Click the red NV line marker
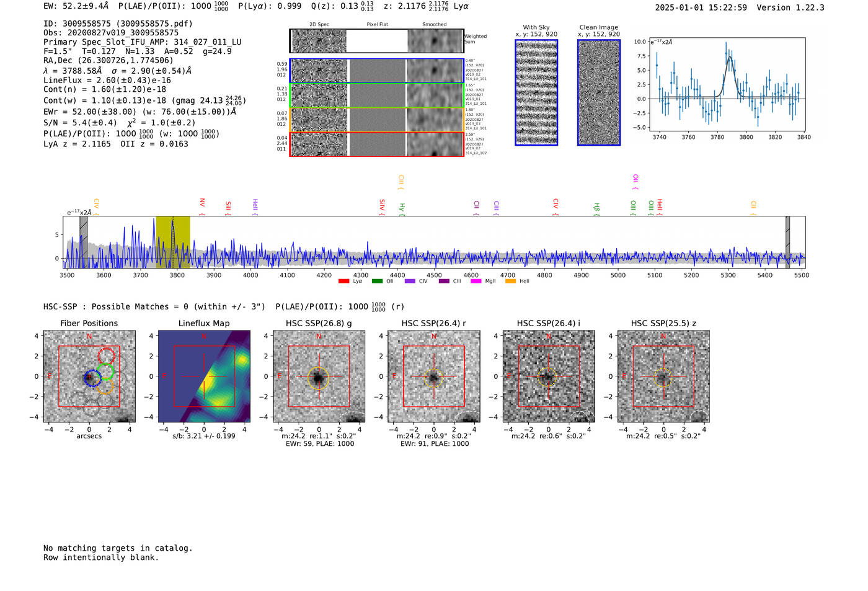 point(202,207)
